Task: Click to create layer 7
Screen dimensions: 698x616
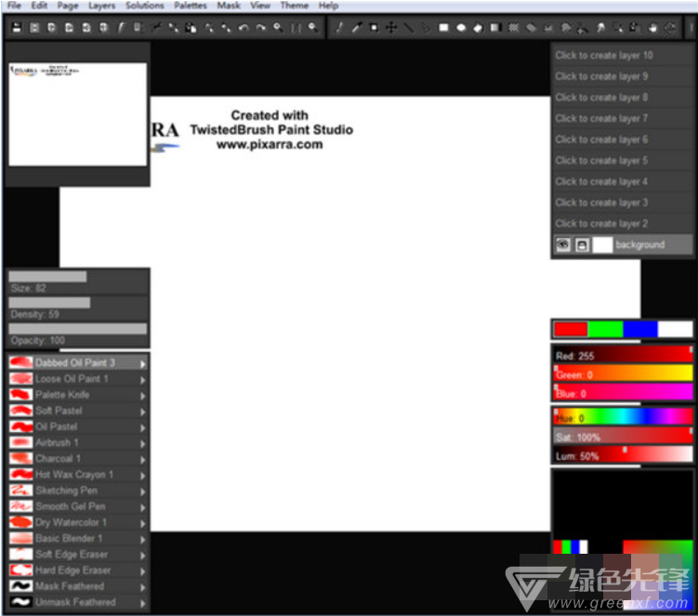Action: pyautogui.click(x=623, y=118)
